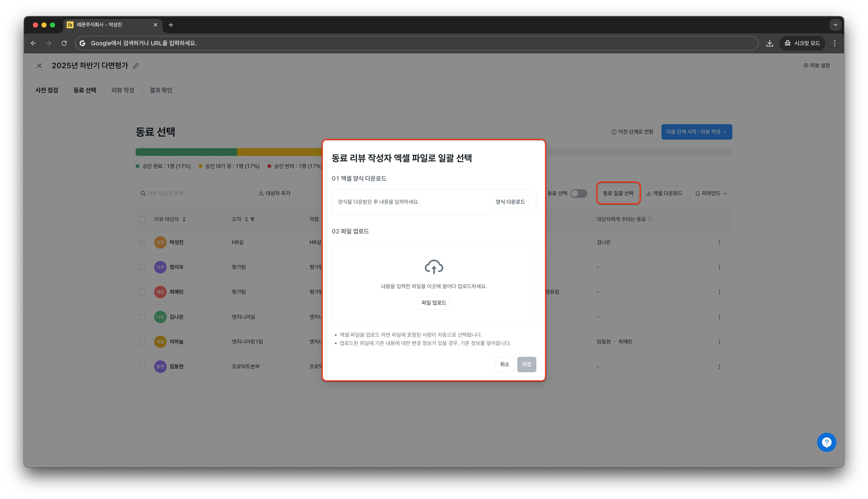Open browser downloads icon
The height and width of the screenshot is (499, 868).
click(x=769, y=43)
